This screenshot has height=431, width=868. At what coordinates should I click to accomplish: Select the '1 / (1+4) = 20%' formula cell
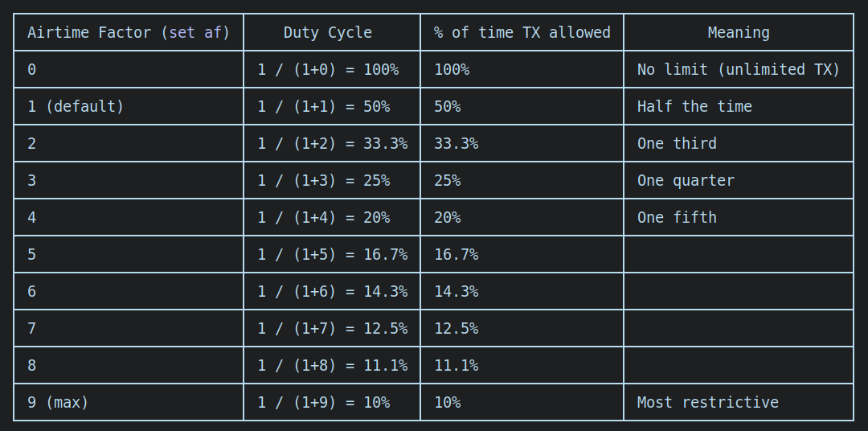(x=324, y=218)
